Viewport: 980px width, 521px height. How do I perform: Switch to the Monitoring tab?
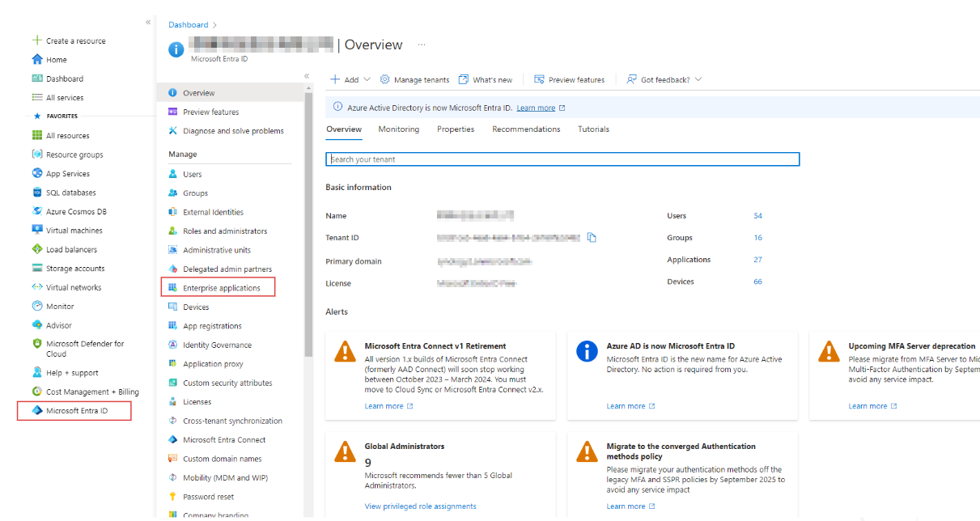click(x=399, y=129)
